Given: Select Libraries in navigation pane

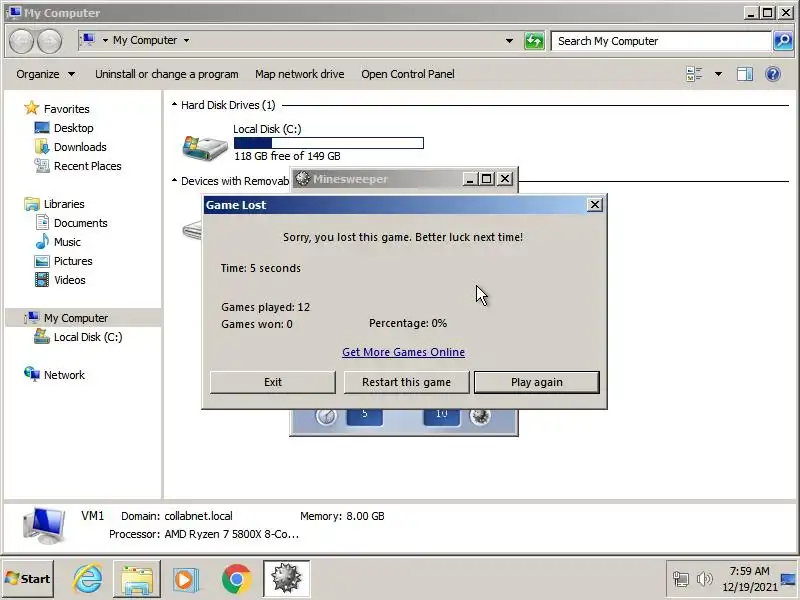Looking at the screenshot, I should pos(64,204).
